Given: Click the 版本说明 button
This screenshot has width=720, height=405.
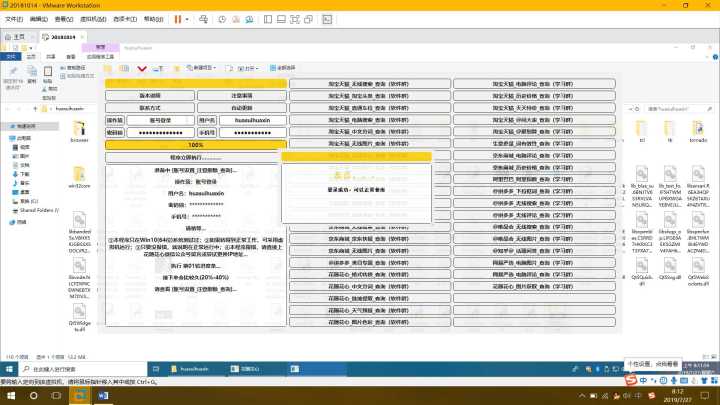Looking at the screenshot, I should (150, 95).
